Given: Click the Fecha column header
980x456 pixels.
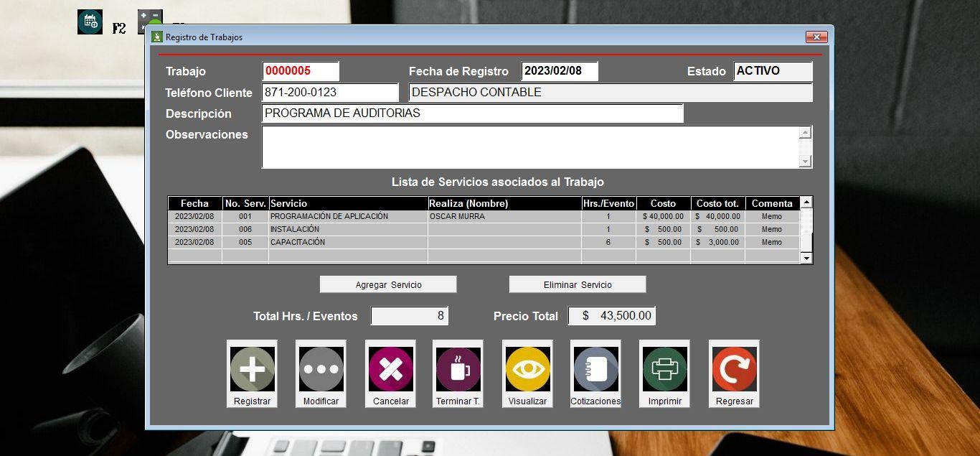Looking at the screenshot, I should pos(194,203).
